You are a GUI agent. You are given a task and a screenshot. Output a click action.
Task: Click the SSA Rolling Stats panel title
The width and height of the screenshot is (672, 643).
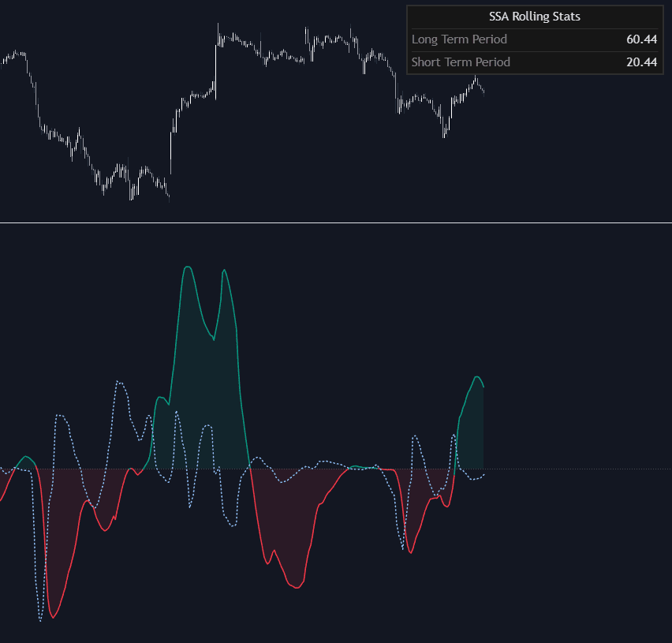(533, 16)
